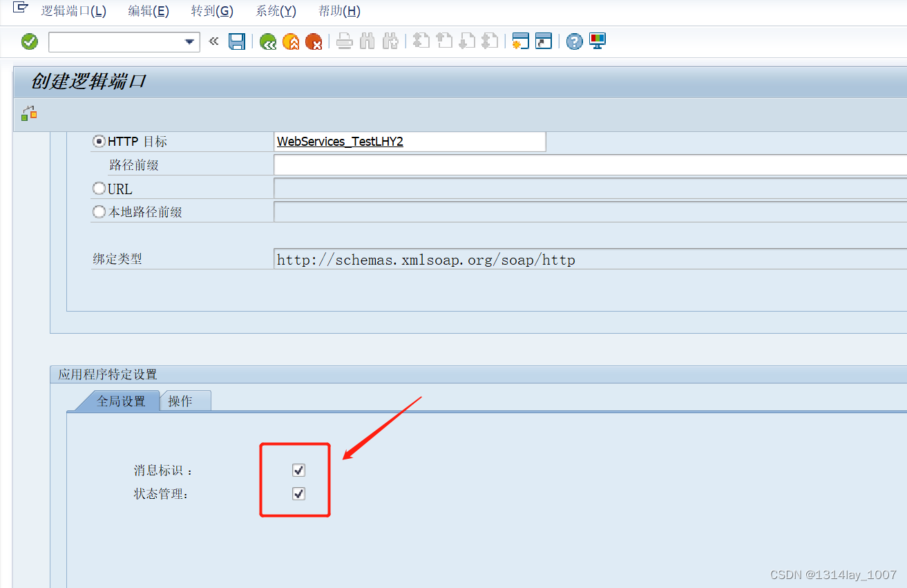Click the 消息标识 label

pos(163,471)
